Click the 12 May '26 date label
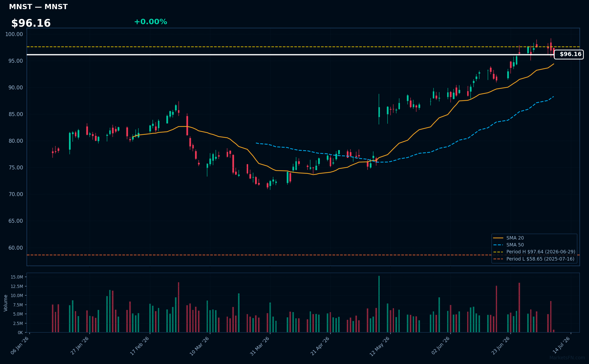This screenshot has height=364, width=589. [x=380, y=346]
